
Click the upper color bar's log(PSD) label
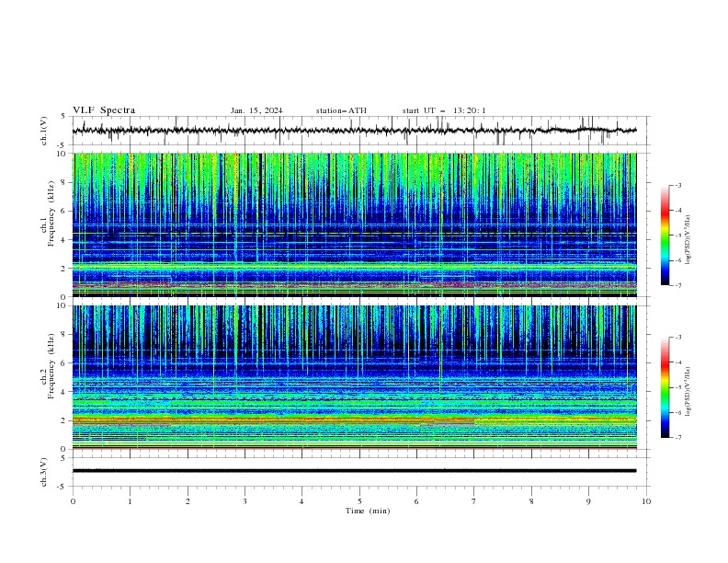pos(688,240)
